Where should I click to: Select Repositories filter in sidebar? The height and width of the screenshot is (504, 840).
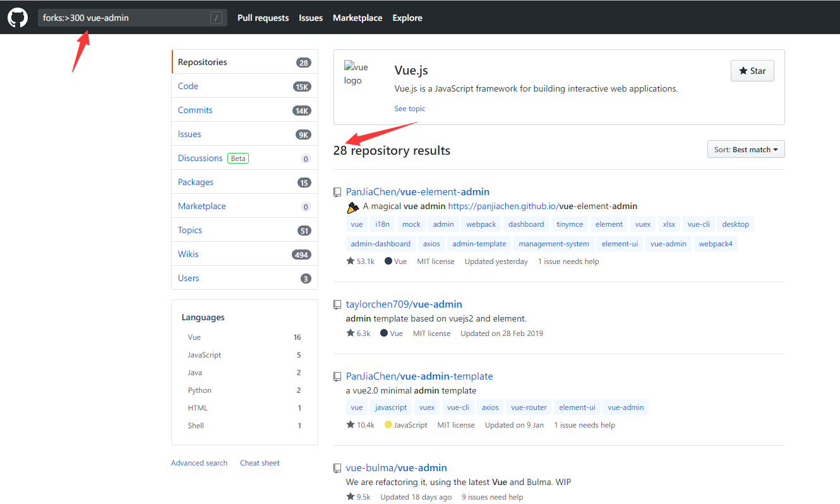pyautogui.click(x=244, y=62)
